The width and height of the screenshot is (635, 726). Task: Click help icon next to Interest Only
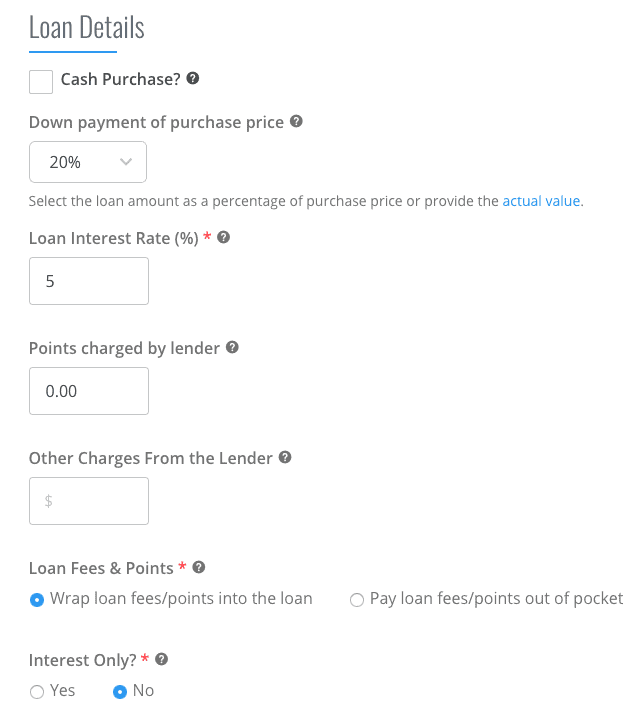pyautogui.click(x=161, y=659)
